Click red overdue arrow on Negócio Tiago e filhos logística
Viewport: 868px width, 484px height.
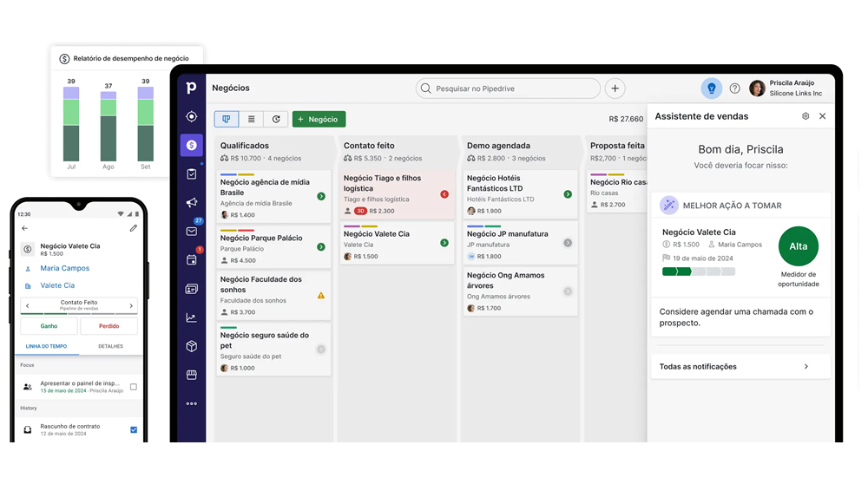444,194
